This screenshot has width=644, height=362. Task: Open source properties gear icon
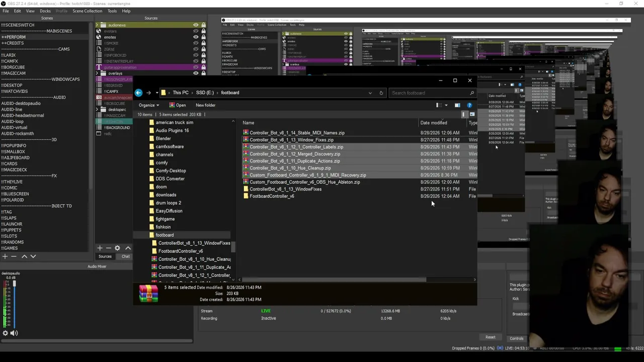(x=117, y=248)
